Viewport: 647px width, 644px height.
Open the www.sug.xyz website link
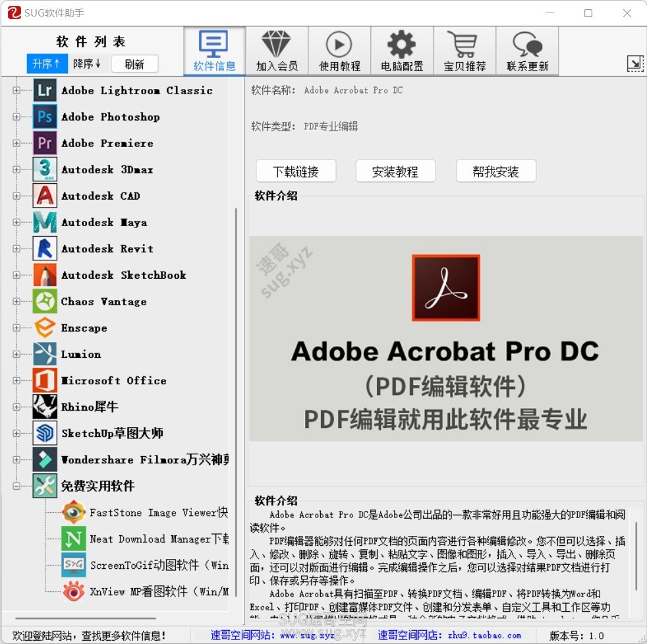(x=308, y=635)
